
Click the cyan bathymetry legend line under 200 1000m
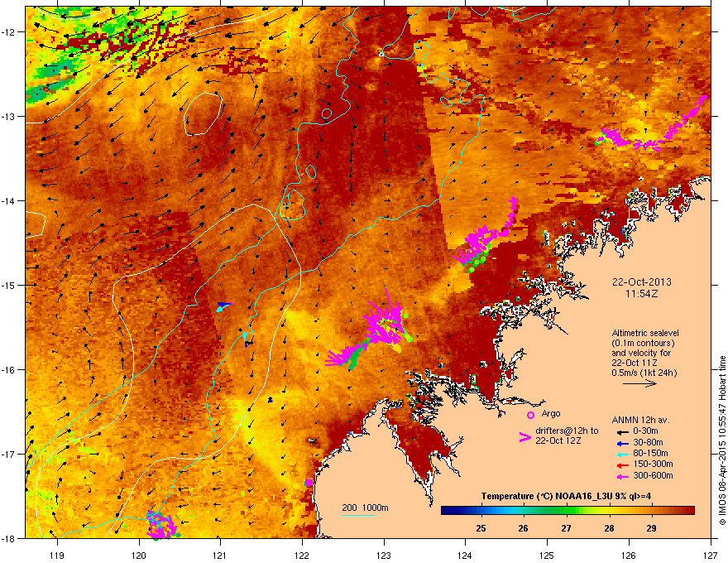point(359,515)
